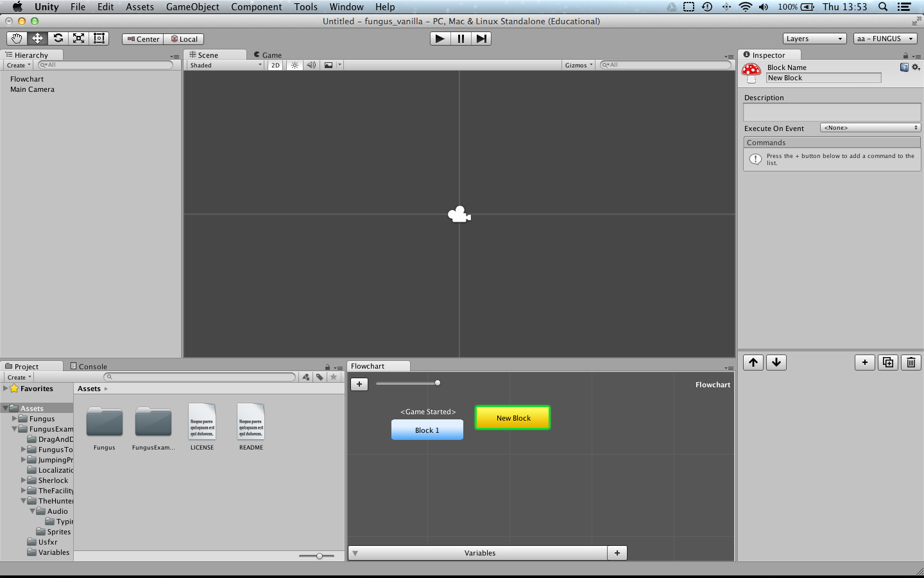This screenshot has height=578, width=924.
Task: Open the aa - FUNGUS layout dropdown
Action: tap(886, 39)
